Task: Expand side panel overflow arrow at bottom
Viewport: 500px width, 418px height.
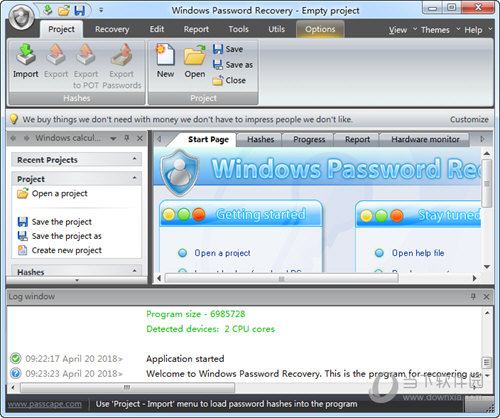Action: pos(77,280)
